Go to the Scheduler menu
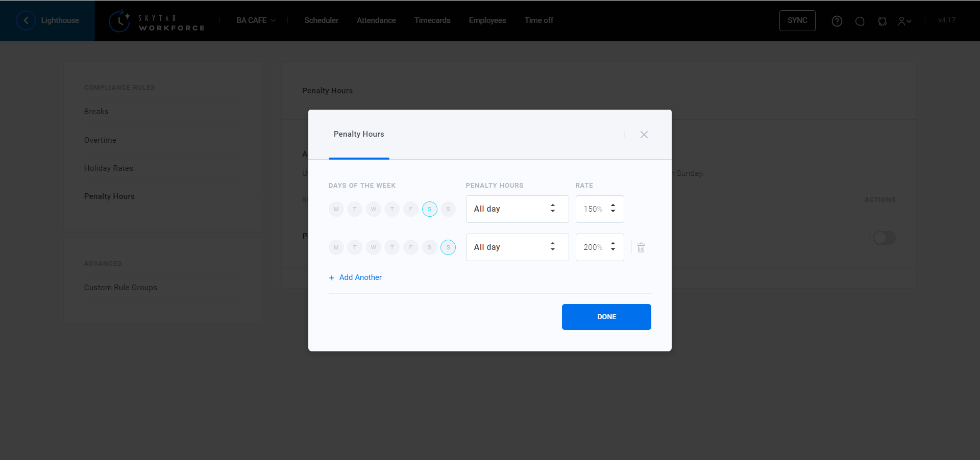This screenshot has width=980, height=460. tap(321, 20)
